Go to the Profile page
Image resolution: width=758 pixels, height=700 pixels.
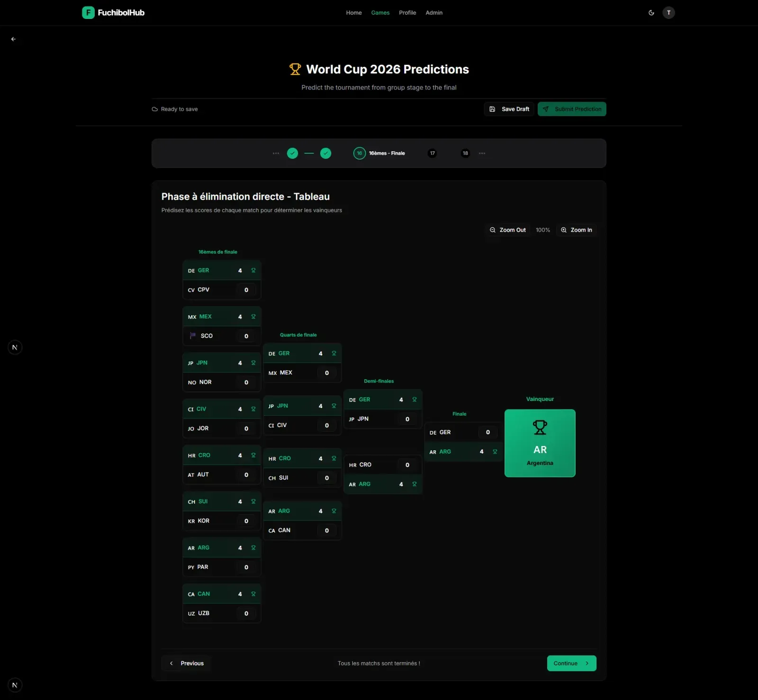[407, 13]
